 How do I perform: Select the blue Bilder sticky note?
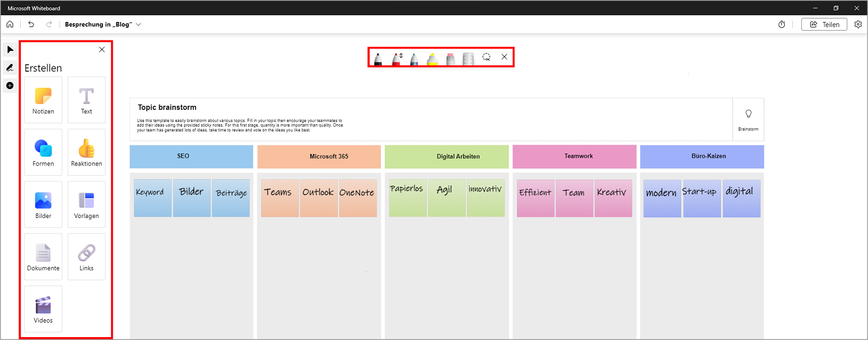[192, 198]
